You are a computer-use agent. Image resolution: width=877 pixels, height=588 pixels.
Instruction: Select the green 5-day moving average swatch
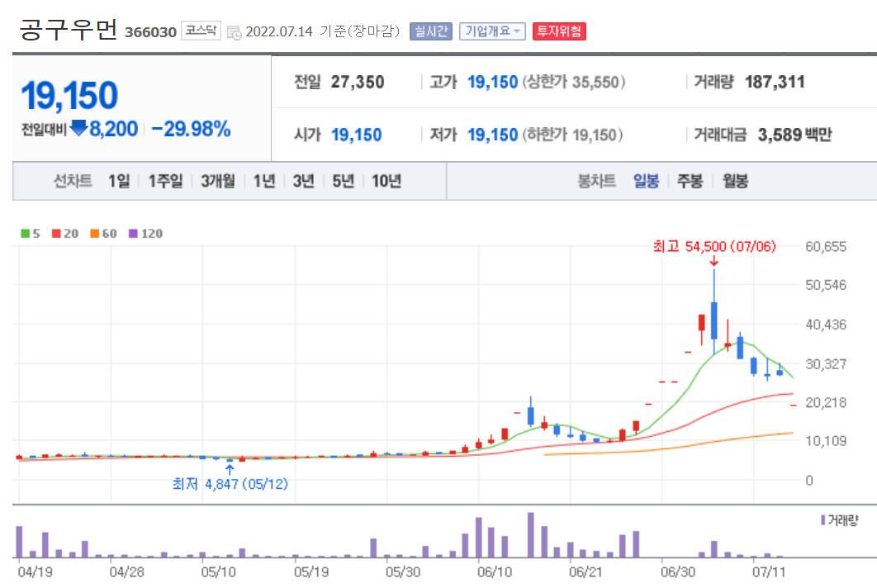25,233
